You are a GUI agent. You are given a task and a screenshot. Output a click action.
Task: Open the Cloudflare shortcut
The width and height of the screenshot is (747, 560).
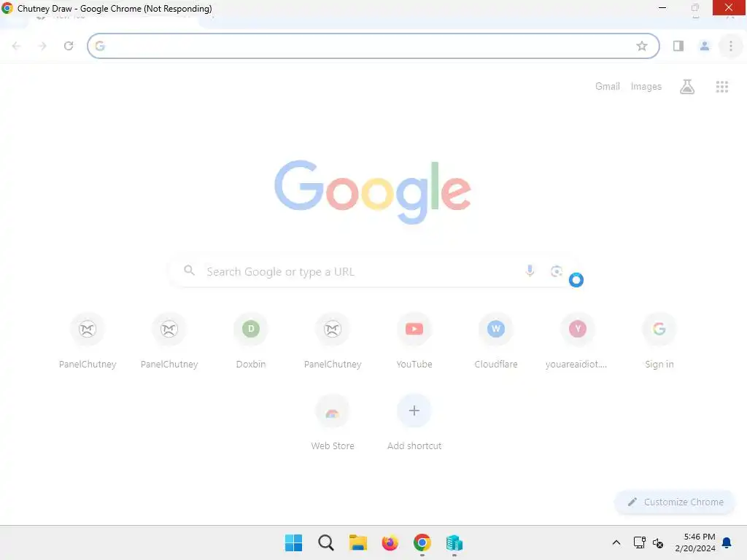click(x=496, y=341)
